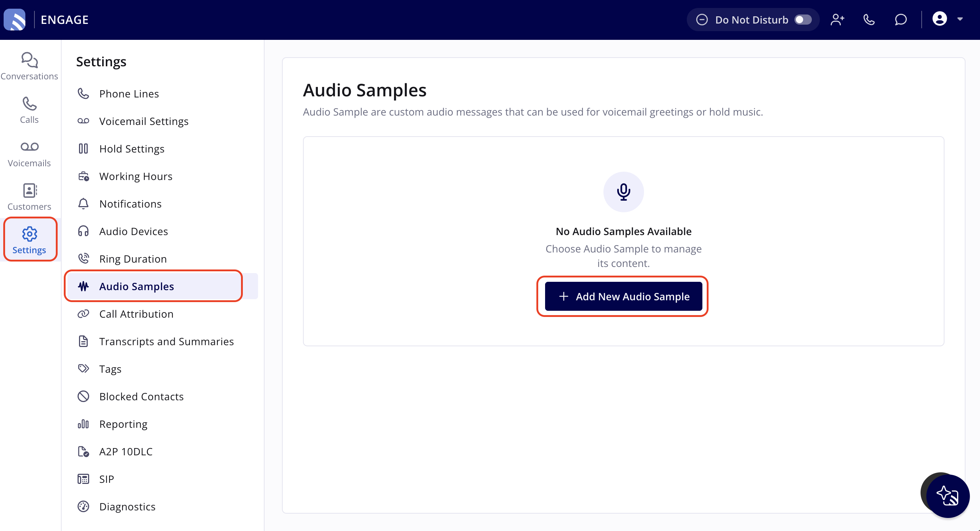Open the AI assistant floating button
This screenshot has width=980, height=531.
pos(947,496)
